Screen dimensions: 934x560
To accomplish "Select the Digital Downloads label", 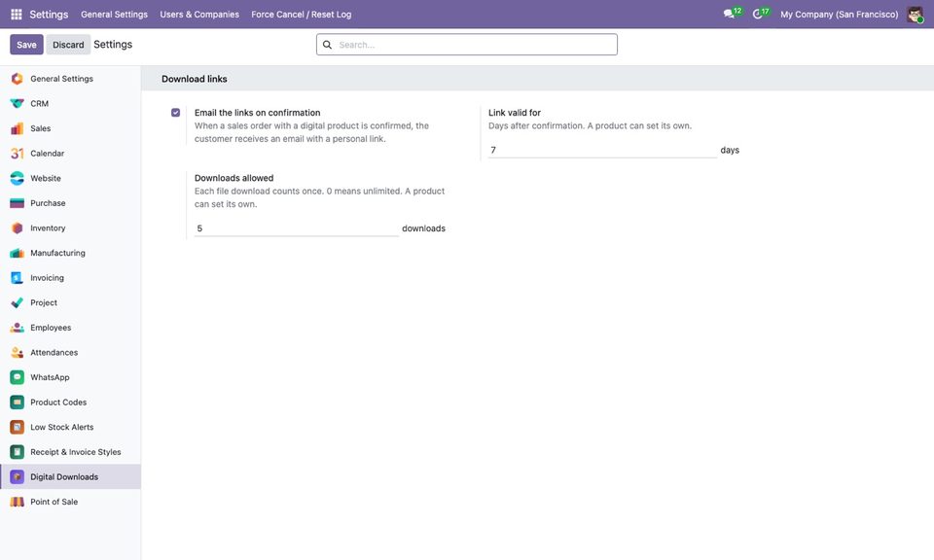I will [64, 476].
